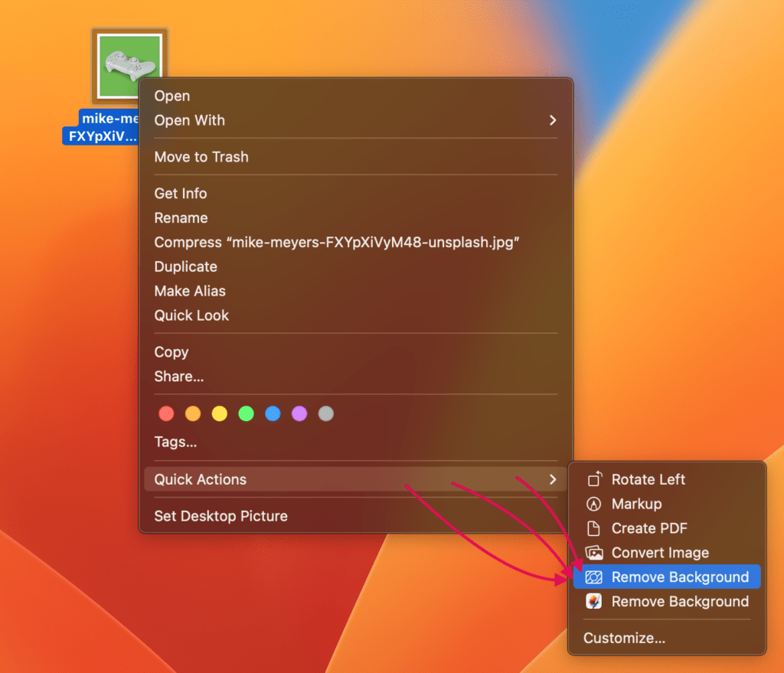
Task: Apply the red tag color
Action: point(166,414)
